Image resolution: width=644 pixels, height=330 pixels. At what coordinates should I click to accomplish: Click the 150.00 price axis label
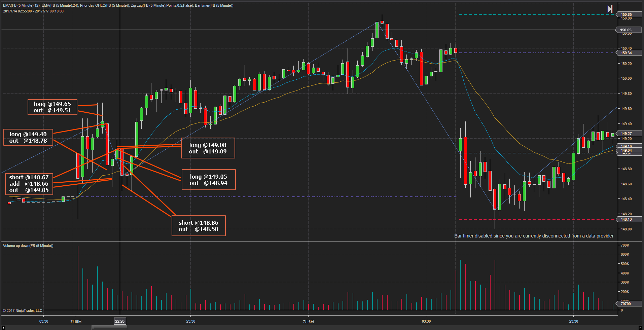[x=626, y=78]
